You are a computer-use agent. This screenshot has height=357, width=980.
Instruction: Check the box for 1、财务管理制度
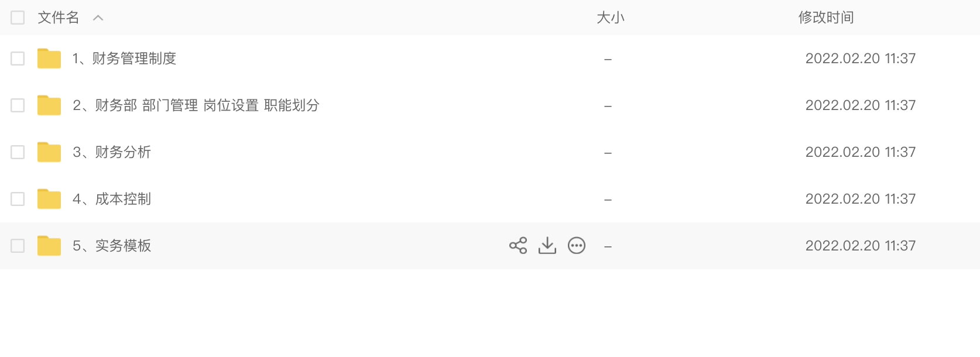point(18,59)
